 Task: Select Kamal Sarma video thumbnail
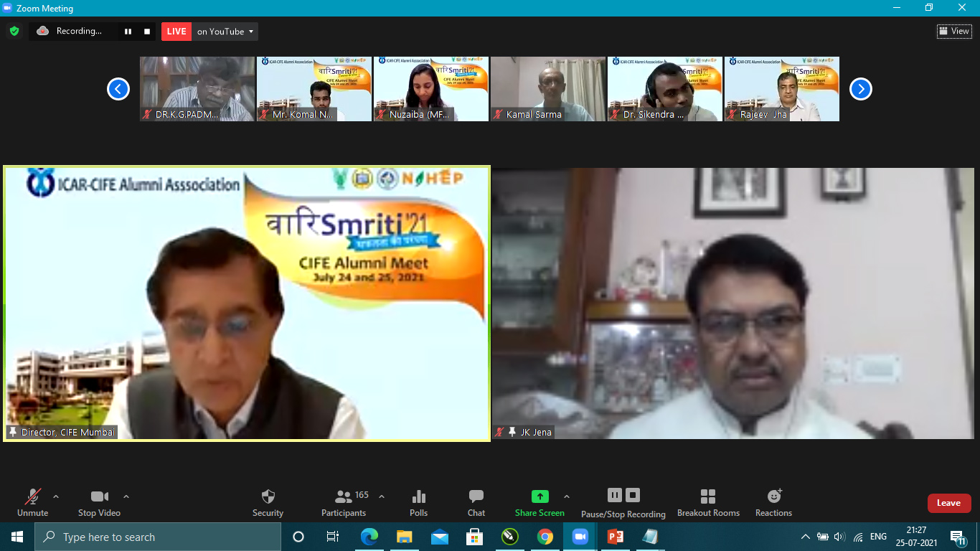[548, 89]
